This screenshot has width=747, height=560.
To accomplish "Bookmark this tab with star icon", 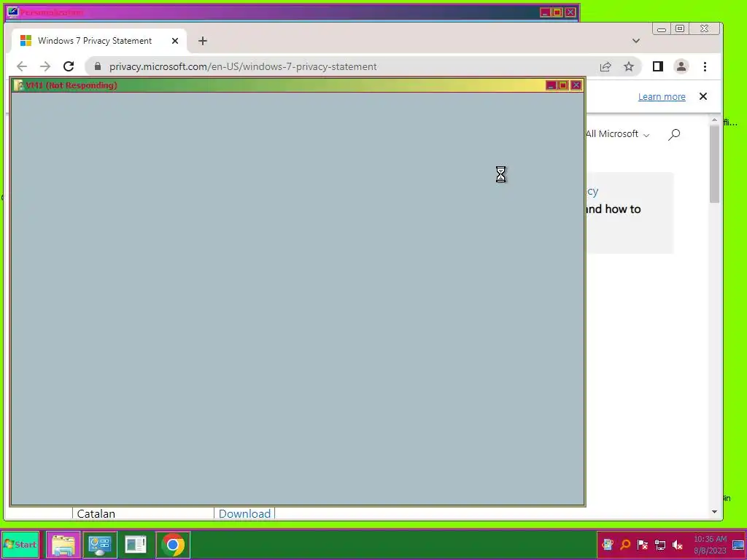I will [629, 66].
